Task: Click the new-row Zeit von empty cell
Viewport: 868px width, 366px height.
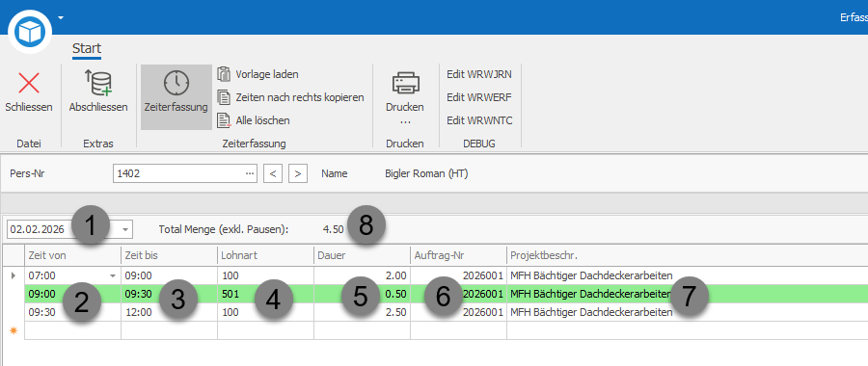Action: click(x=72, y=330)
